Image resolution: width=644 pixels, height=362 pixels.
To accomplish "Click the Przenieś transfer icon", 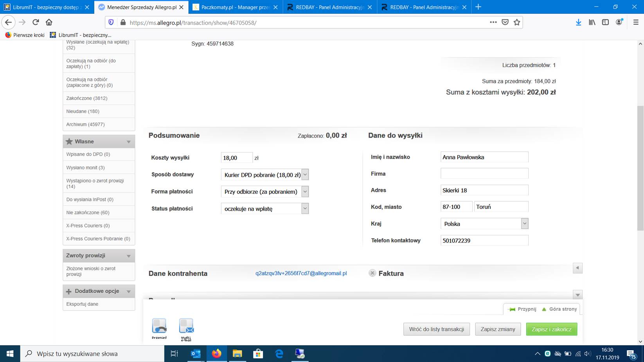I will [x=159, y=326].
